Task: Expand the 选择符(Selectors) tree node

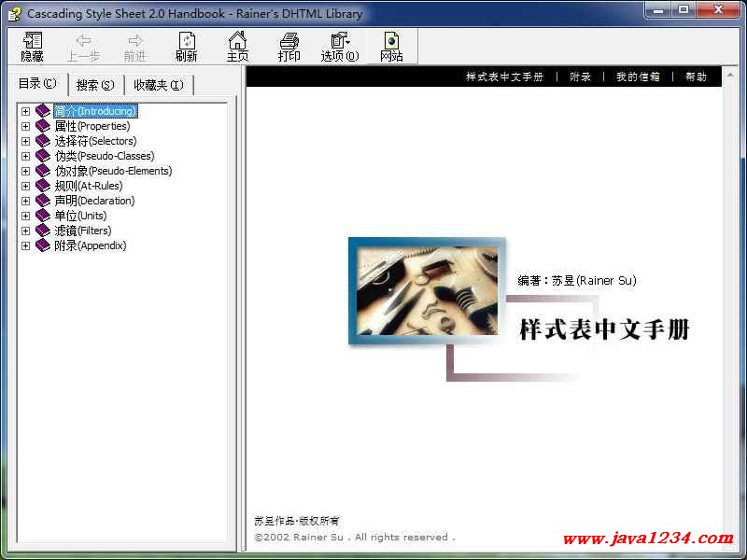Action: click(26, 141)
